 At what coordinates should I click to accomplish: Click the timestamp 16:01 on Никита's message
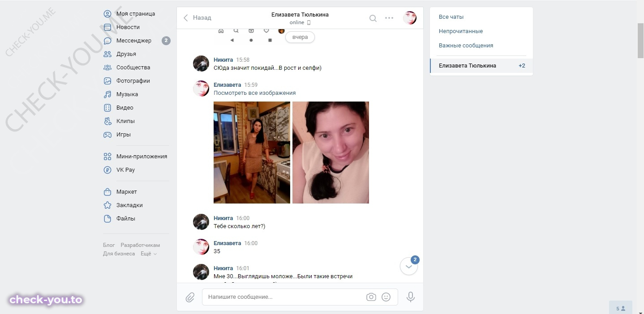point(243,268)
